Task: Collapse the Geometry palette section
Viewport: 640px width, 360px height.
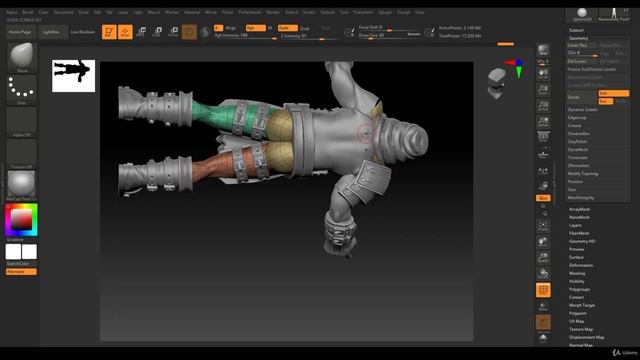Action: coord(578,38)
